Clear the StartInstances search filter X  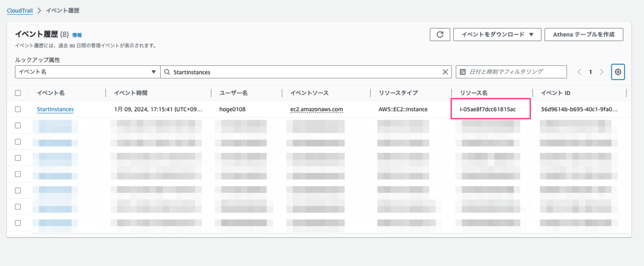click(x=445, y=72)
